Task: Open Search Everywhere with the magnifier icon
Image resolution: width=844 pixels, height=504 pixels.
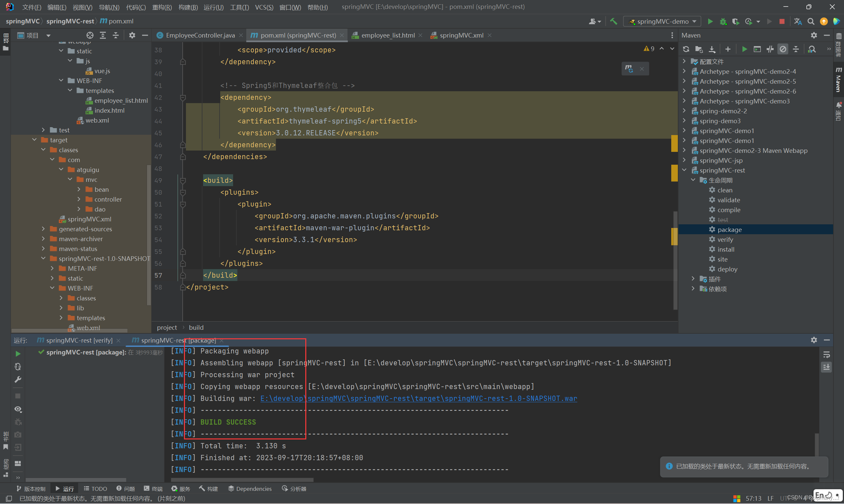Action: (x=811, y=21)
